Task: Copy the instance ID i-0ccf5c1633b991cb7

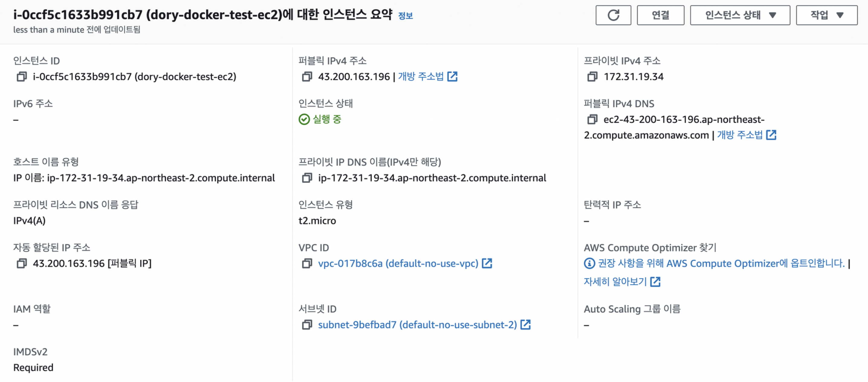Action: [22, 77]
